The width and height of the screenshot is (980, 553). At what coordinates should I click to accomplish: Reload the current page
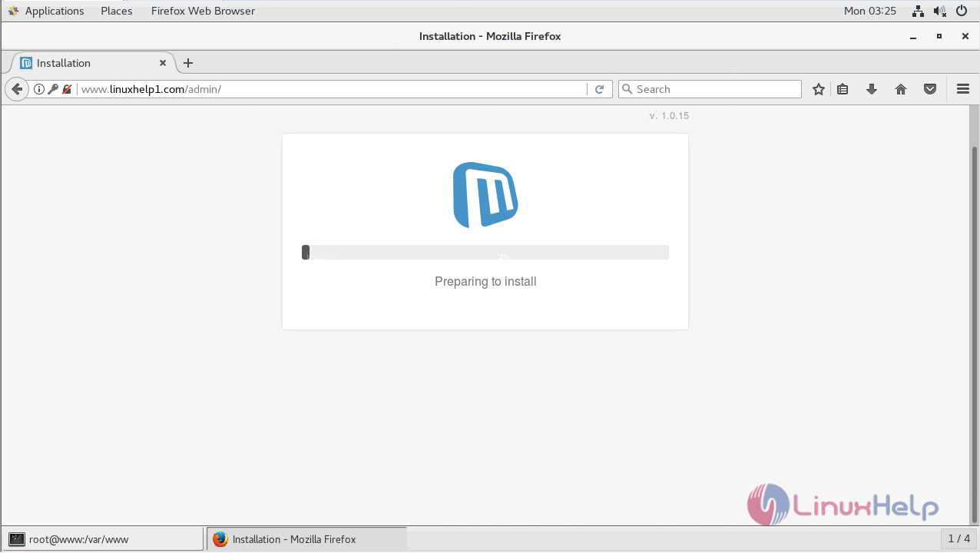tap(599, 89)
